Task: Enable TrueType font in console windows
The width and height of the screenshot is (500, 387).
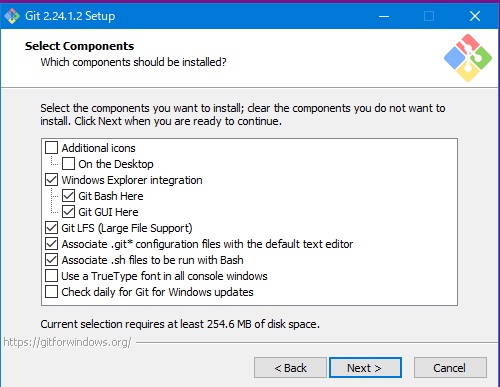Action: [51, 276]
